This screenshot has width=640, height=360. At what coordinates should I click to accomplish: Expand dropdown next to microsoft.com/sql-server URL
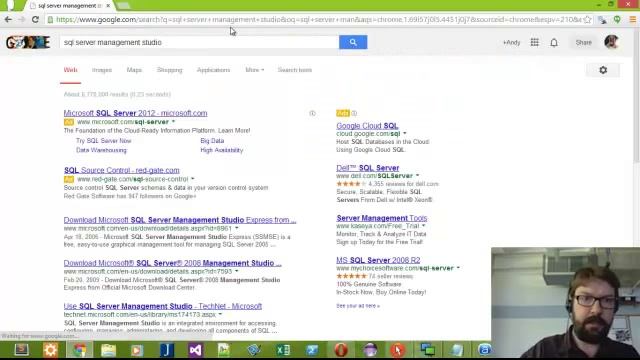[x=173, y=122]
